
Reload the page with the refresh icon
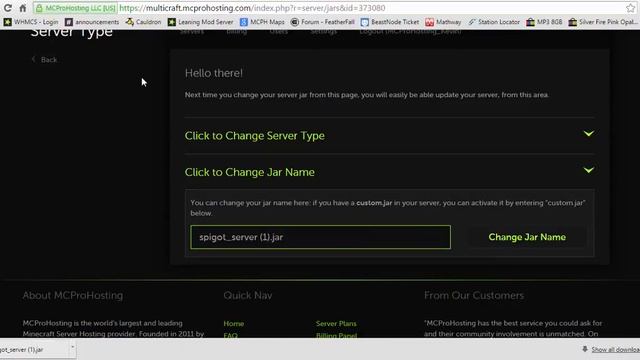(7, 8)
